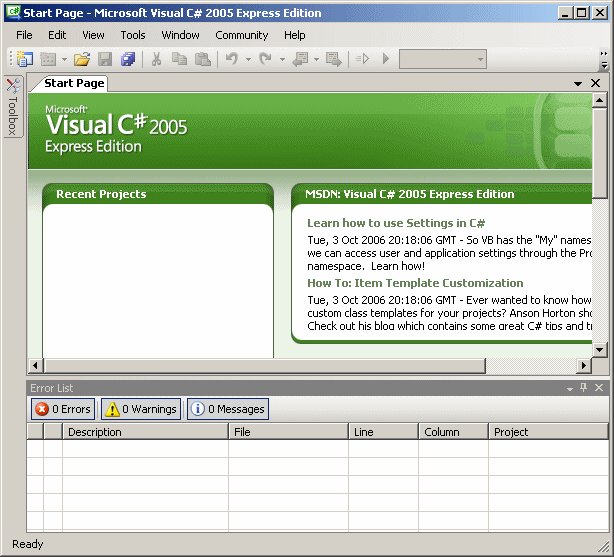614x557 pixels.
Task: Click the Copy icon in toolbar
Action: pos(179,59)
